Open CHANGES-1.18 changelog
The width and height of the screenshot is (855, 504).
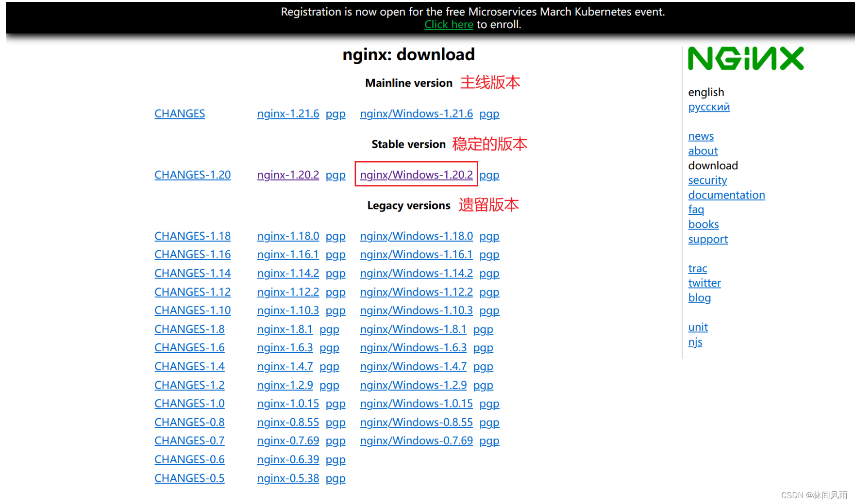pyautogui.click(x=193, y=236)
